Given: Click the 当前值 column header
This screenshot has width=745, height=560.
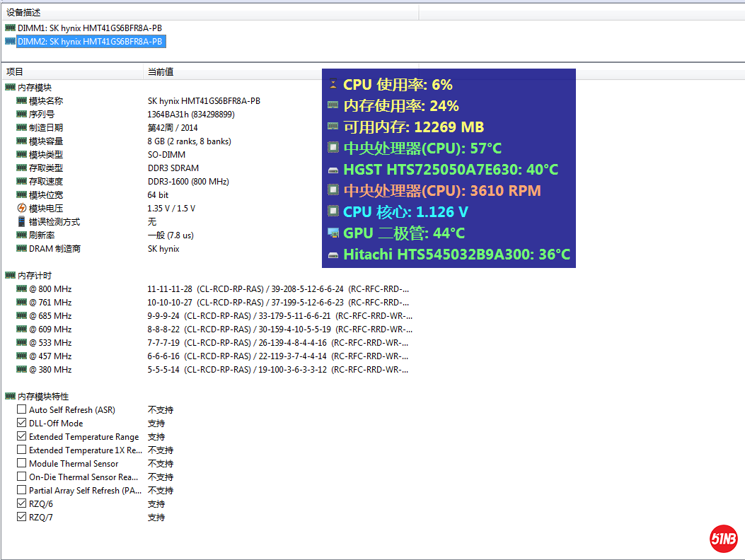Looking at the screenshot, I should (x=161, y=71).
